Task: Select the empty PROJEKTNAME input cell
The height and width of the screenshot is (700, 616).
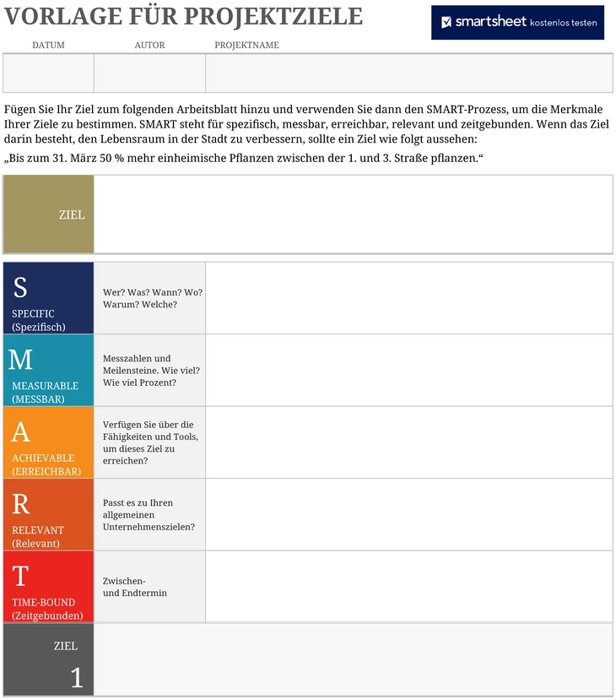Action: click(x=409, y=73)
